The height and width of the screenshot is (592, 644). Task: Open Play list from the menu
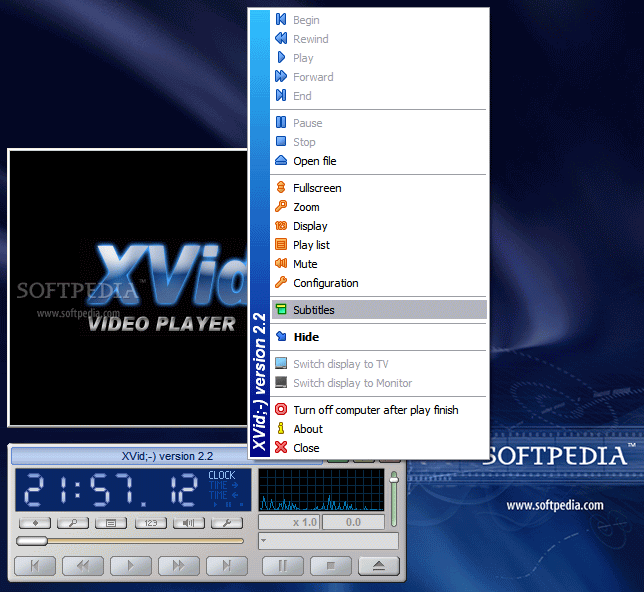(x=378, y=245)
